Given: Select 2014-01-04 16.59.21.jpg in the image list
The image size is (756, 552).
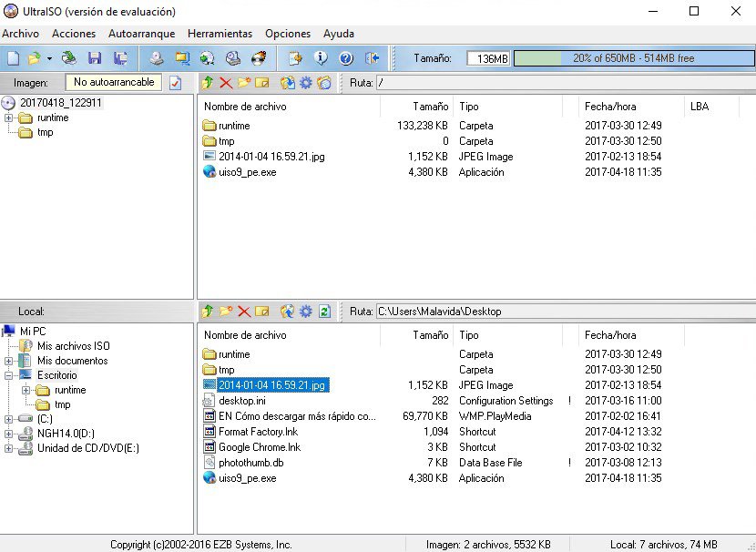Looking at the screenshot, I should click(x=271, y=157).
